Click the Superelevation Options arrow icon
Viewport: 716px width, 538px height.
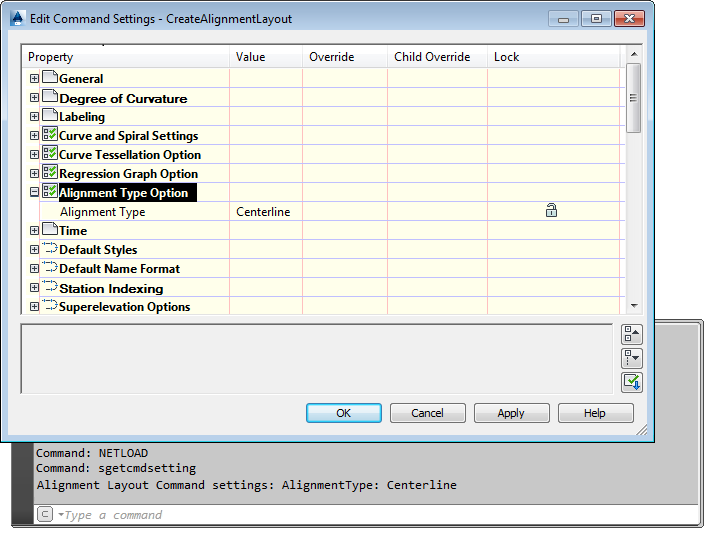click(50, 305)
